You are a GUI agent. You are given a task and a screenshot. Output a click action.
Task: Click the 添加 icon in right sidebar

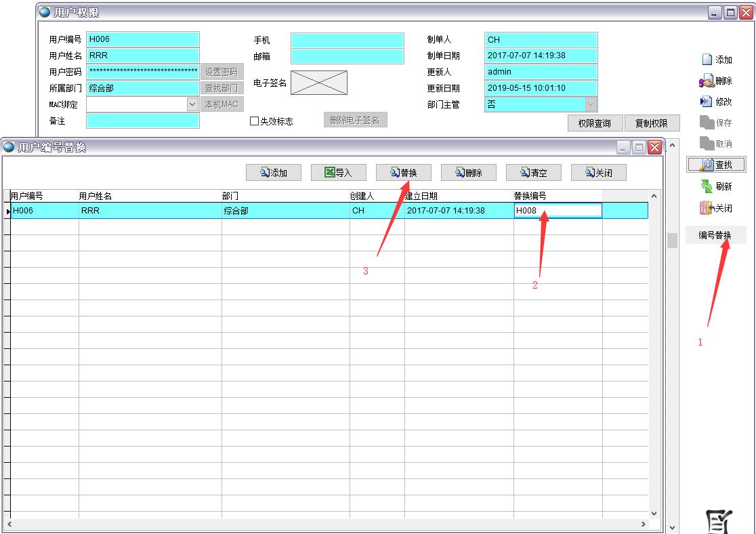[707, 60]
